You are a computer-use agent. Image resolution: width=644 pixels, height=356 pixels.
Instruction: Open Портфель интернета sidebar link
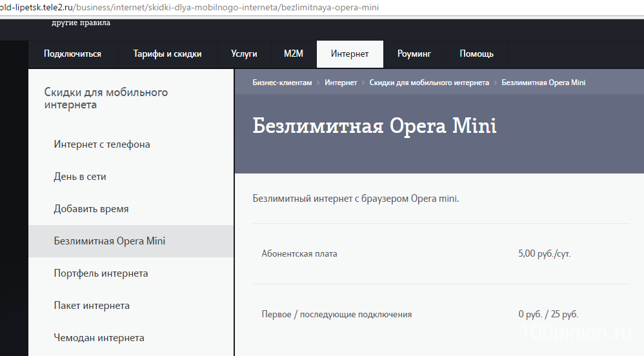(101, 273)
